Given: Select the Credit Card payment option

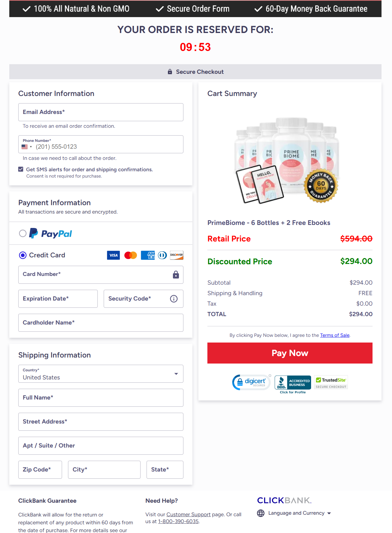Looking at the screenshot, I should [22, 255].
